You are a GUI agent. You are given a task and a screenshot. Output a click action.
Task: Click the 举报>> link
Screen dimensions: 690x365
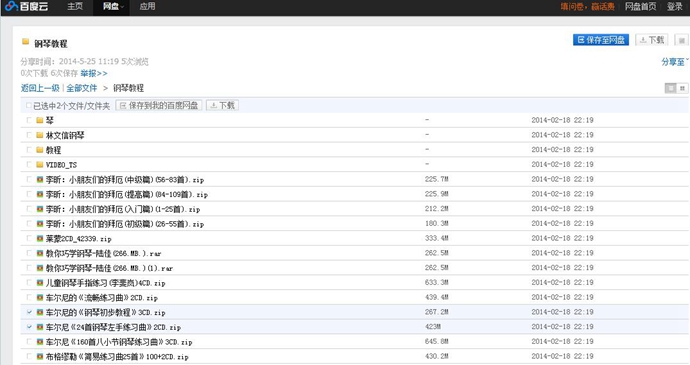click(94, 73)
